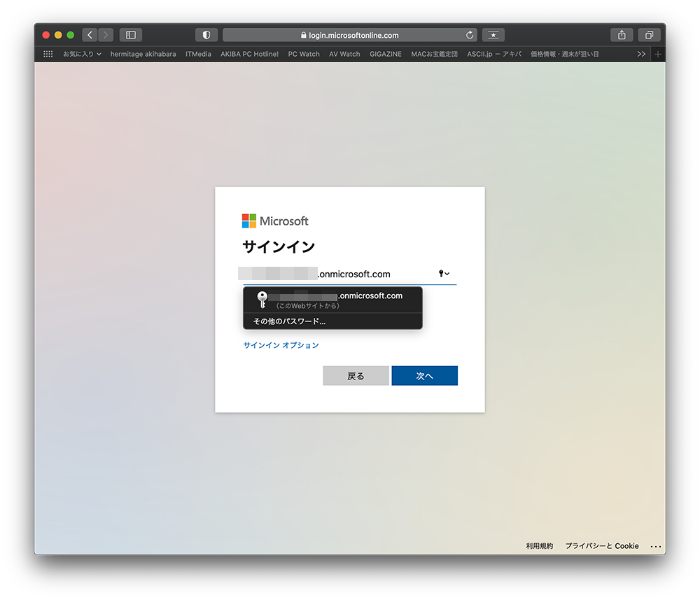Image resolution: width=700 pixels, height=600 pixels.
Task: Click into the onmicrosoft.com email input field
Action: [349, 274]
